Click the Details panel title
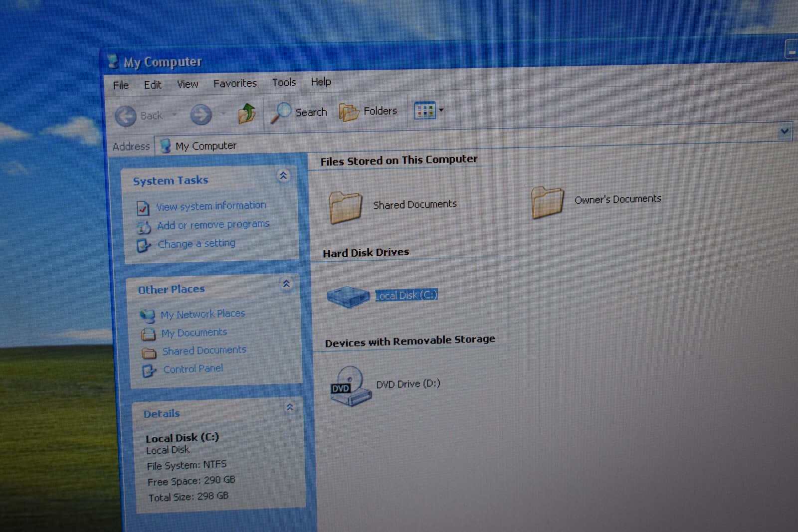 click(x=162, y=413)
